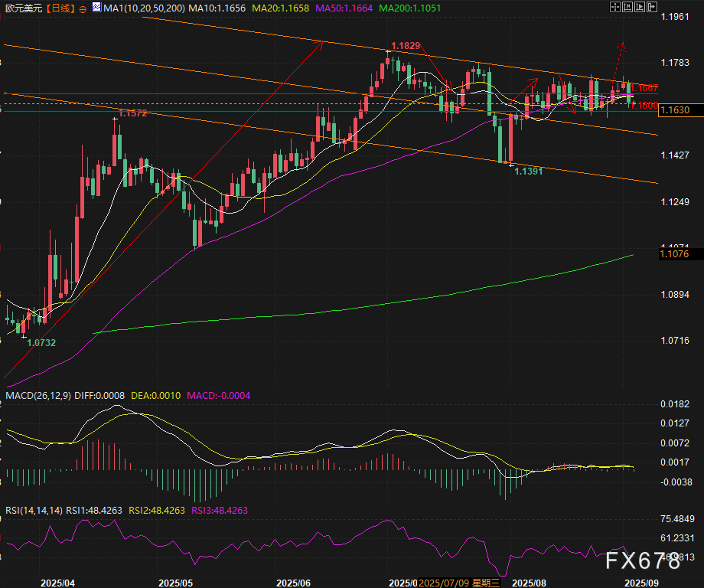Open the indicator chart icon before MA1
This screenshot has height=588, width=704.
[x=95, y=8]
